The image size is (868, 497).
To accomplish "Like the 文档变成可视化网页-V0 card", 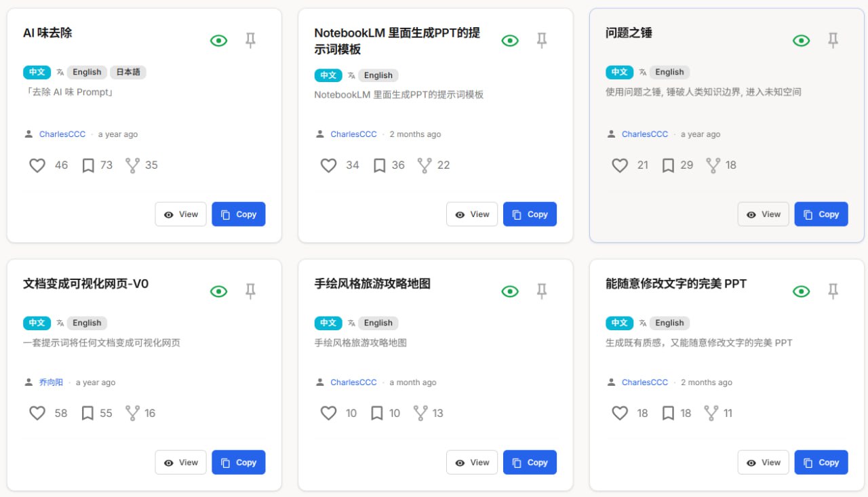I will (37, 413).
